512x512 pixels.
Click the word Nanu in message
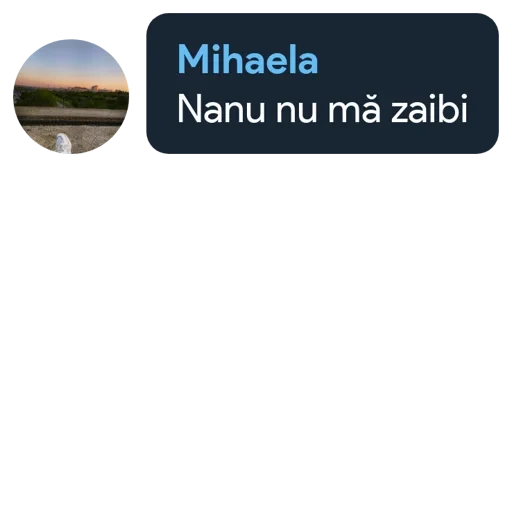click(221, 109)
